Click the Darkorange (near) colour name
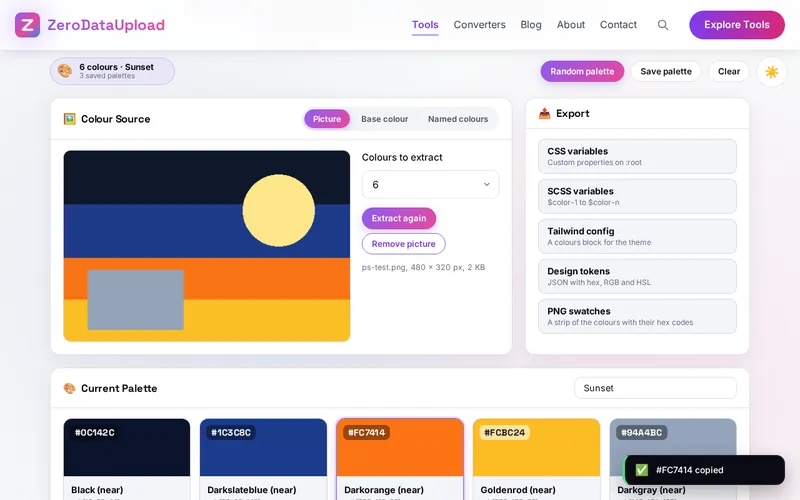 pyautogui.click(x=384, y=490)
